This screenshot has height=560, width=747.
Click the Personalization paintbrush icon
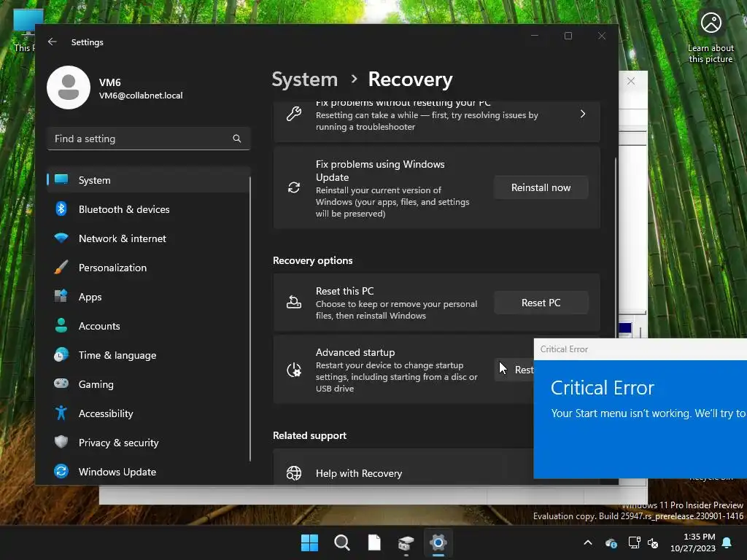point(61,267)
